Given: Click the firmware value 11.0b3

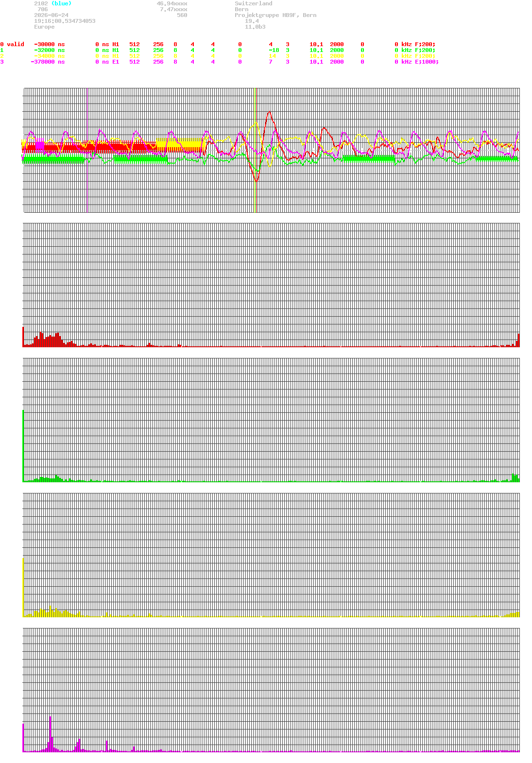Looking at the screenshot, I should (x=255, y=27).
